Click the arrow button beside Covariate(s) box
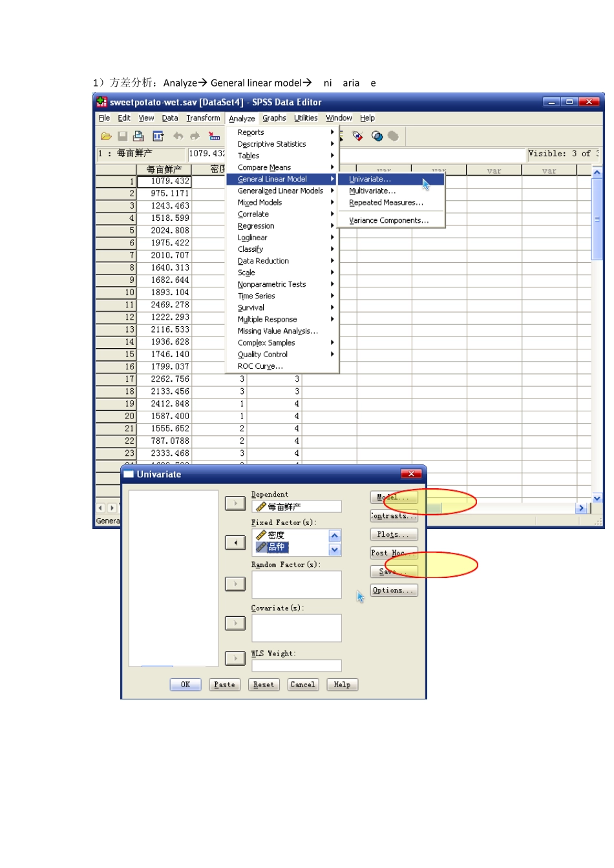 coord(235,623)
